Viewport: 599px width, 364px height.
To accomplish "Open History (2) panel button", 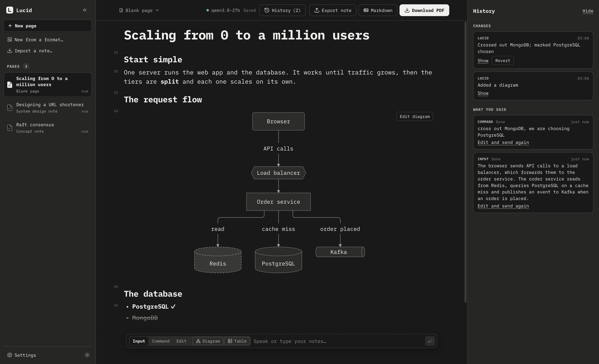I will (x=283, y=10).
